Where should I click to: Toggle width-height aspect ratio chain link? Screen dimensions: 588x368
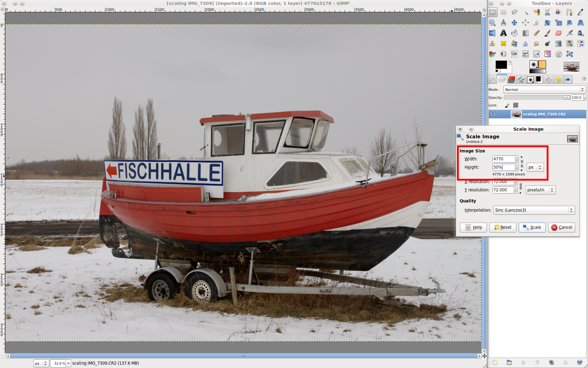pyautogui.click(x=522, y=163)
